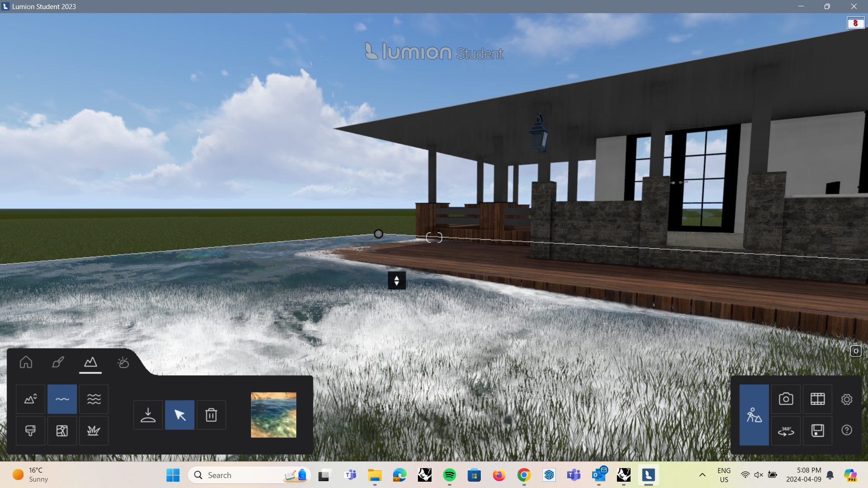Open the Ocean tool

94,399
